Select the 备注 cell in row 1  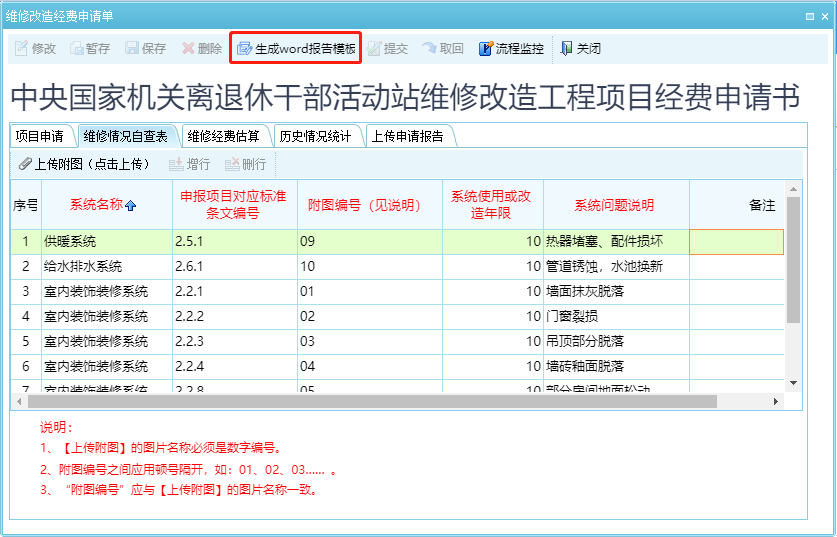pos(736,241)
